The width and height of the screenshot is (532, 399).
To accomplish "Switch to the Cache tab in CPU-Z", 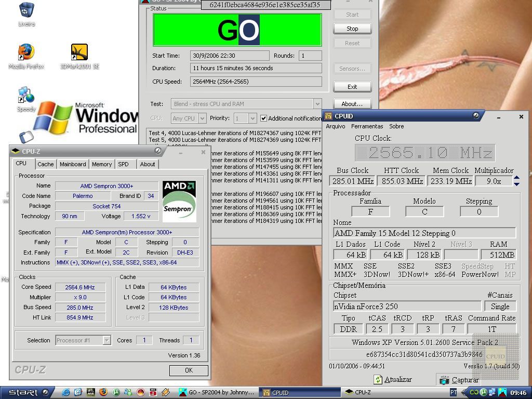I will click(46, 164).
